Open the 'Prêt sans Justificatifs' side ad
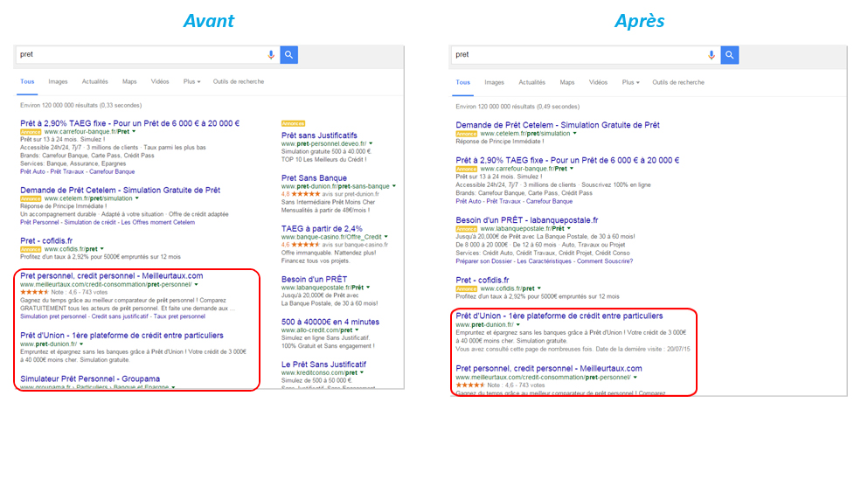The width and height of the screenshot is (868, 486). (x=319, y=135)
